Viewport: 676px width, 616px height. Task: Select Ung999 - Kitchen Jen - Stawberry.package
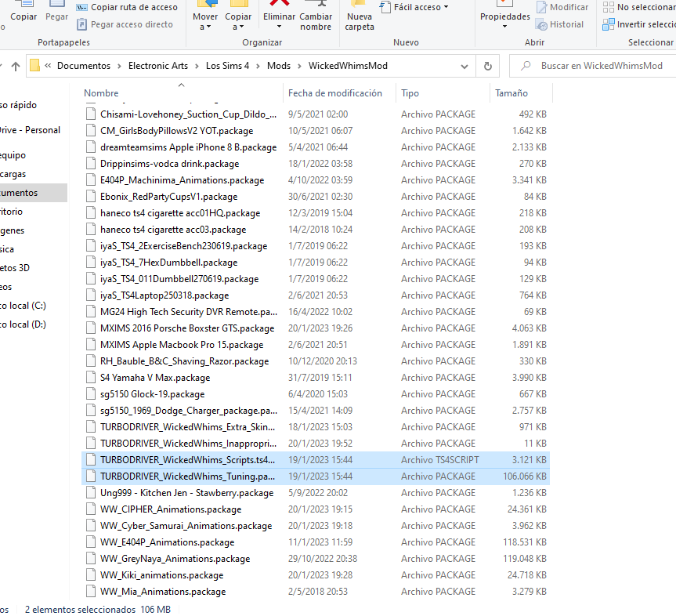point(315,493)
